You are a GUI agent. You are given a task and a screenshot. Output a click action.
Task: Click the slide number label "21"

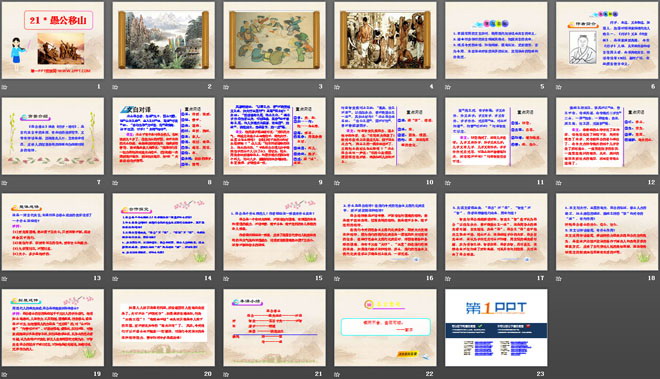pos(319,373)
